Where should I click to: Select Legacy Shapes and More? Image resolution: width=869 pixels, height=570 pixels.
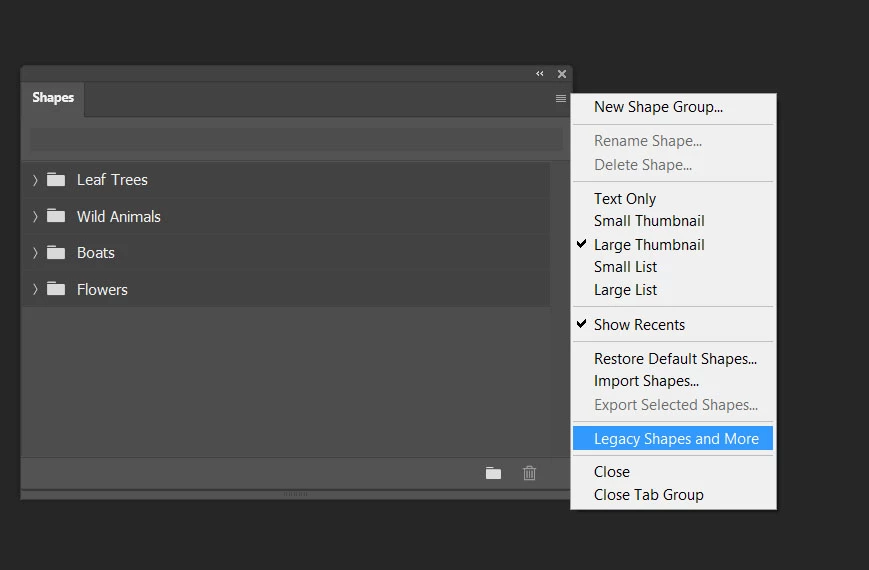pos(673,439)
